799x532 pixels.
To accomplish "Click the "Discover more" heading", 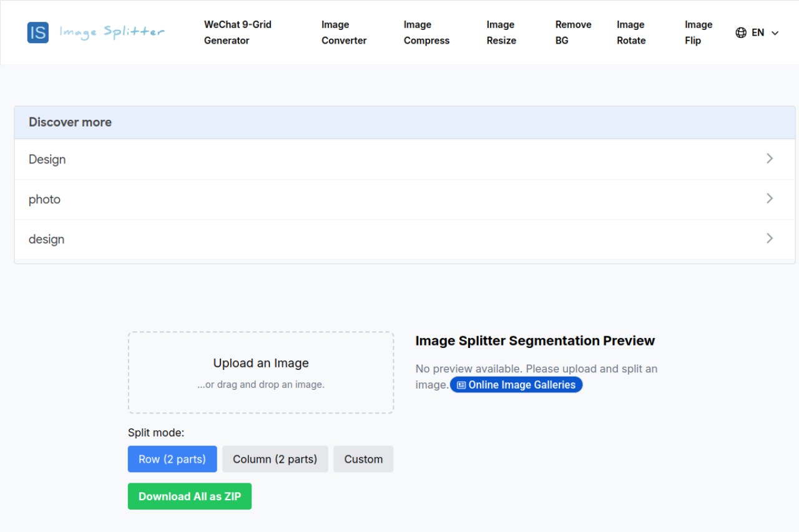I will click(x=70, y=122).
